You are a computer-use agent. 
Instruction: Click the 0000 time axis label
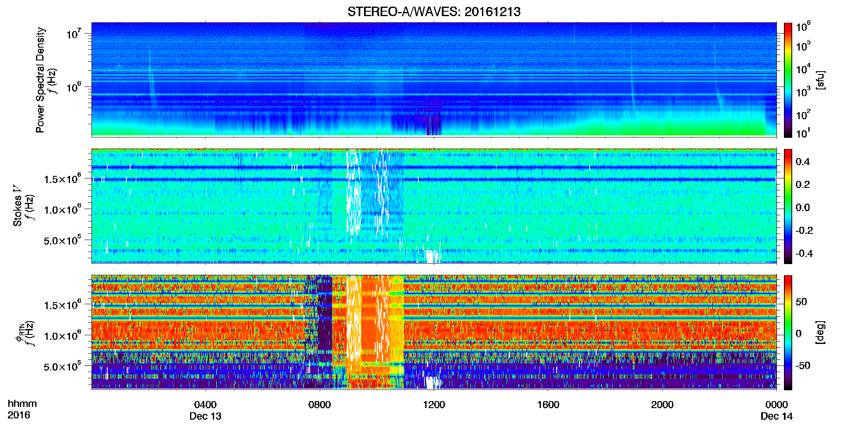click(x=776, y=405)
